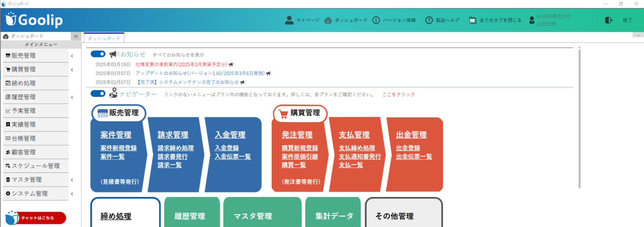Open 顧客管理 in main menu

[36, 152]
